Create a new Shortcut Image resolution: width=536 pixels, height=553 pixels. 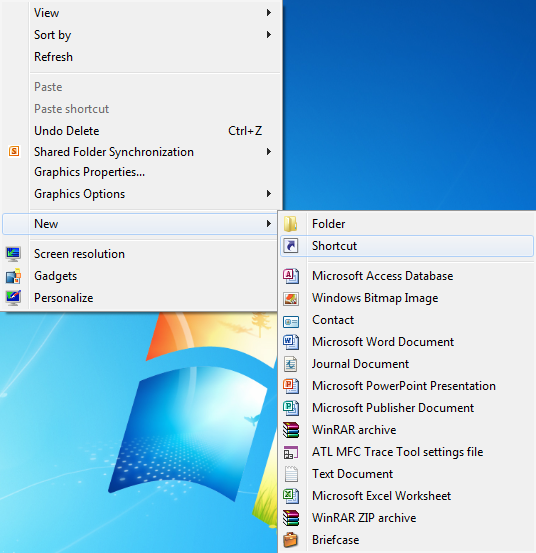[407, 246]
